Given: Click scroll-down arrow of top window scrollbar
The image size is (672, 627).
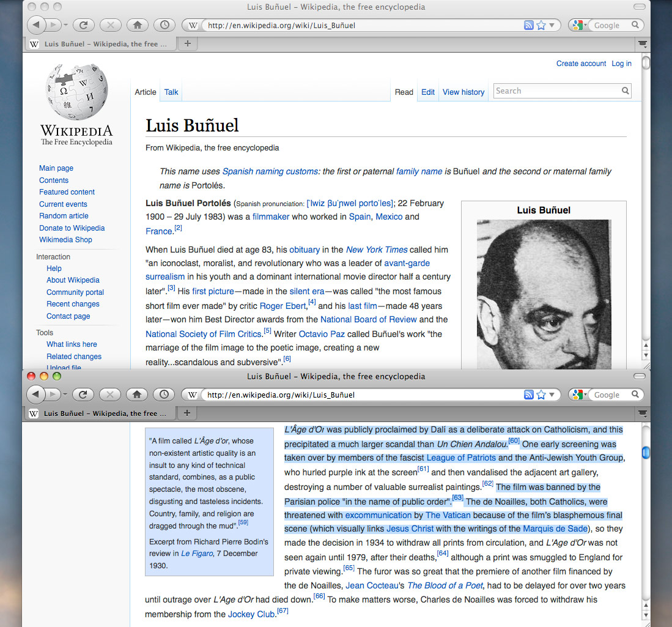Looking at the screenshot, I should point(646,355).
